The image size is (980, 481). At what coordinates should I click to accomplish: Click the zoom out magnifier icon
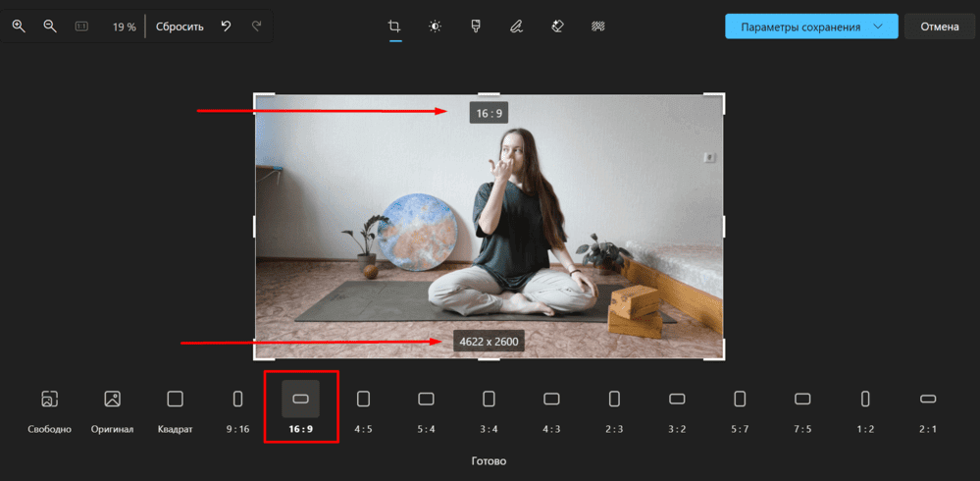click(50, 27)
